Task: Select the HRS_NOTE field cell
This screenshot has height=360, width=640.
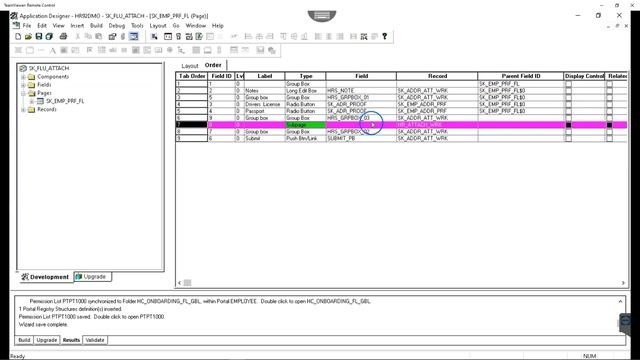Action: pos(361,91)
